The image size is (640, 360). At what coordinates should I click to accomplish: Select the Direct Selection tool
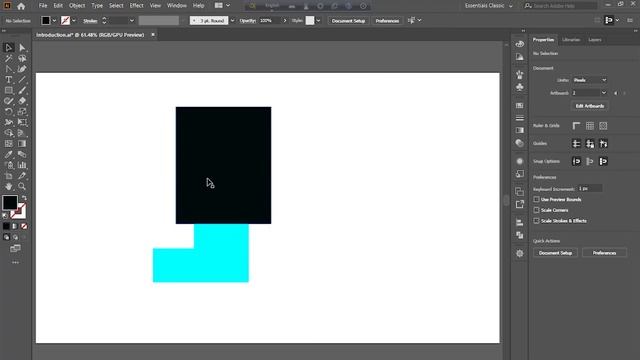pos(22,48)
